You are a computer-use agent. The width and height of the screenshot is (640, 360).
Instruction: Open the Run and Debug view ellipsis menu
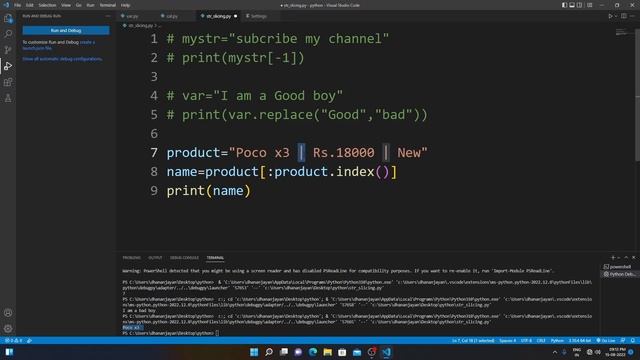108,16
